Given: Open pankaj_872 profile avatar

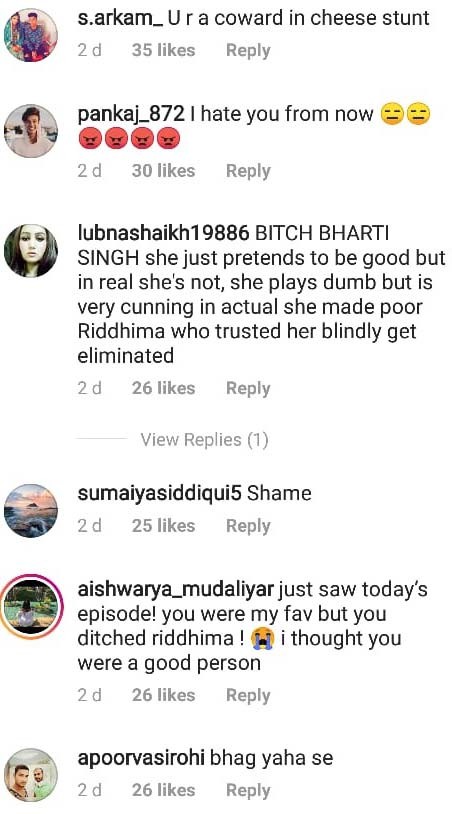Looking at the screenshot, I should (31, 131).
